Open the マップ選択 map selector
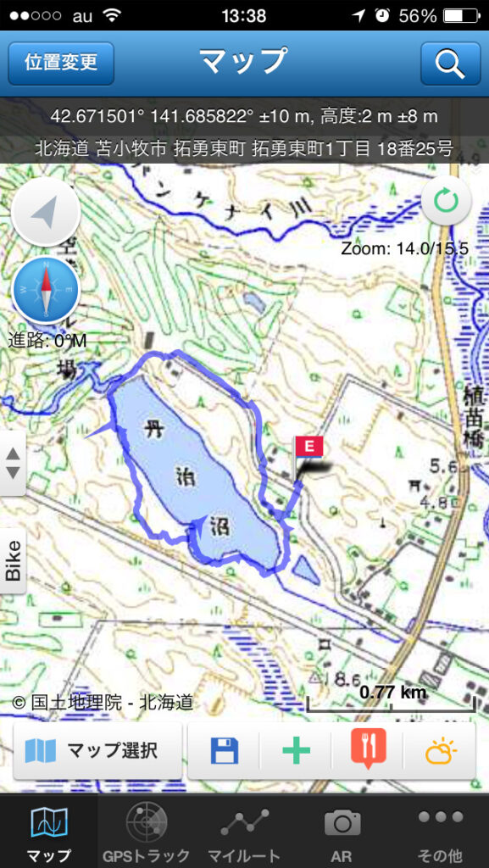 98,751
